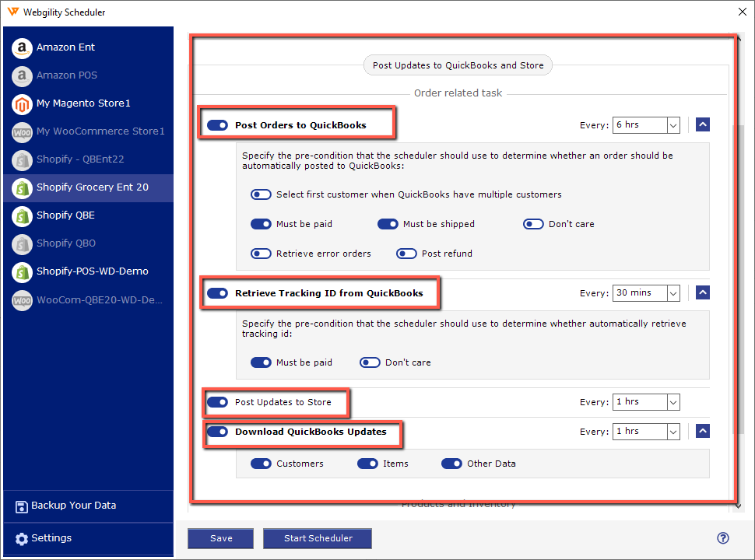Image resolution: width=755 pixels, height=560 pixels.
Task: Toggle Don't care under Post Orders
Action: point(533,224)
